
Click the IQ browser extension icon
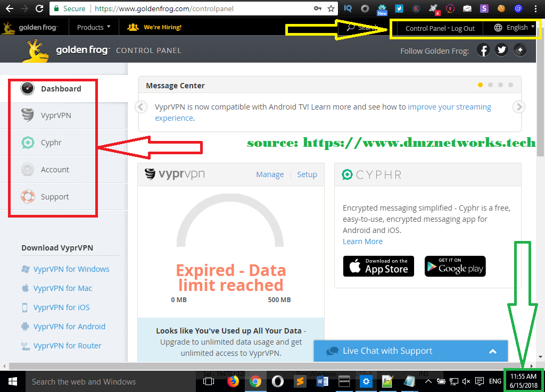(x=348, y=9)
